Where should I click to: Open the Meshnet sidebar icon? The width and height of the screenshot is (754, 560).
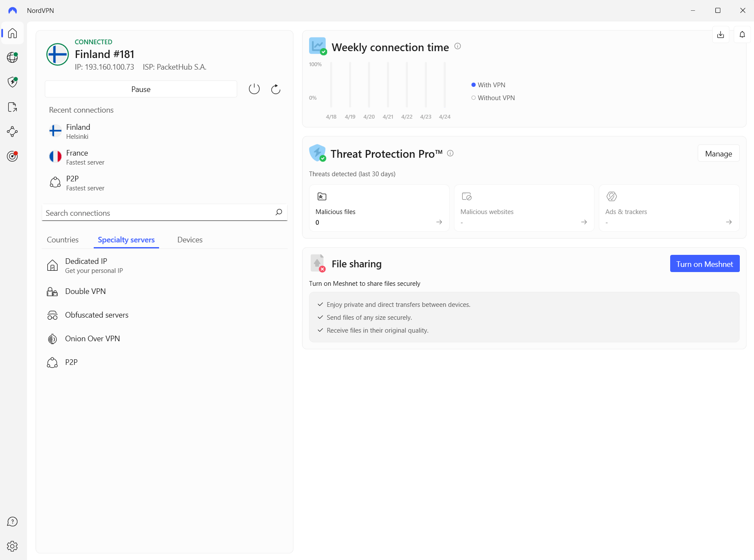[12, 132]
